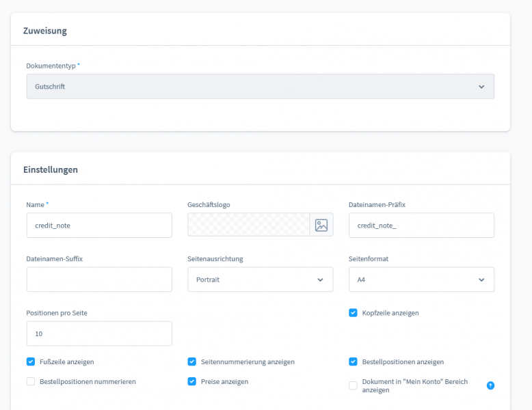
Task: Toggle Seitennummerierung anzeigen checkbox
Action: tap(192, 361)
